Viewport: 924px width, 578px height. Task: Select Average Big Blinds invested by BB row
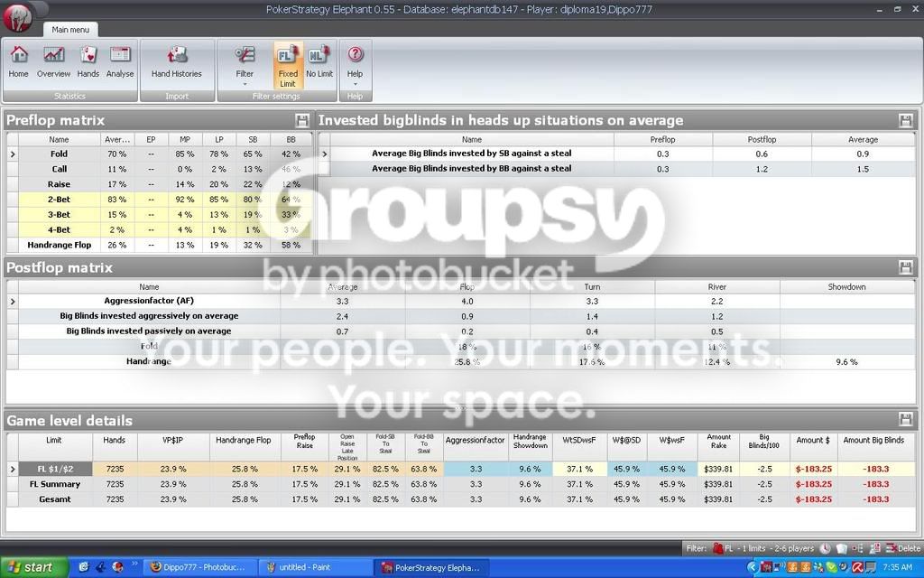pos(616,169)
